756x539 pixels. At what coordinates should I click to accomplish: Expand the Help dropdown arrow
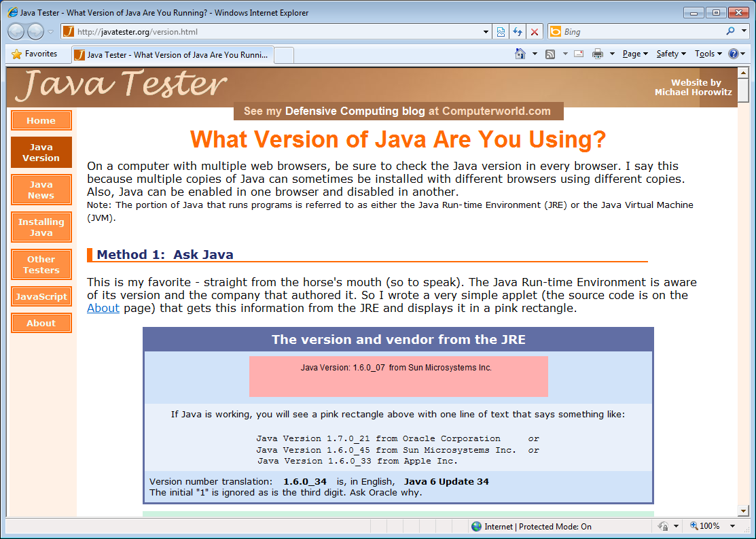click(x=743, y=54)
